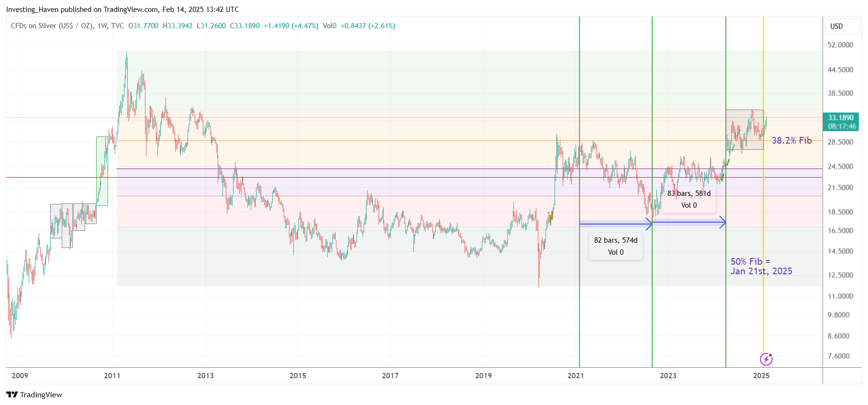The width and height of the screenshot is (868, 405).
Task: Click the 14.5000 price axis label
Action: pos(840,251)
